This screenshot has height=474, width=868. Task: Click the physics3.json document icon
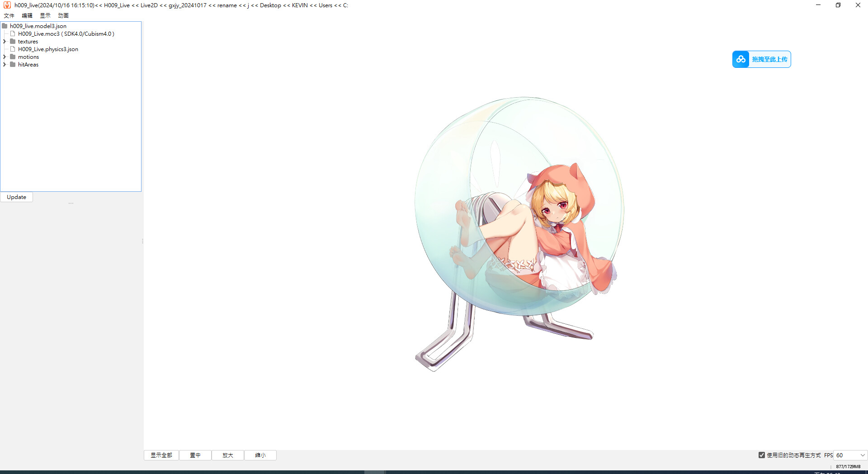[13, 49]
